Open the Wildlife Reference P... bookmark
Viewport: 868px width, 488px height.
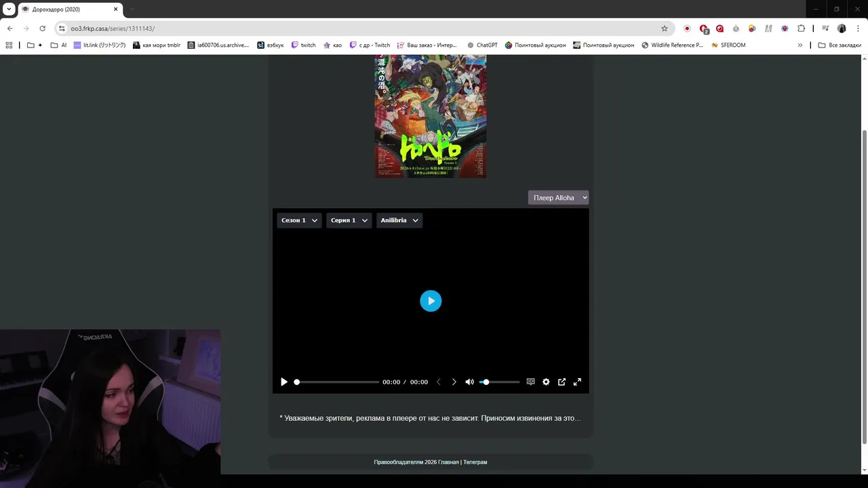point(672,45)
